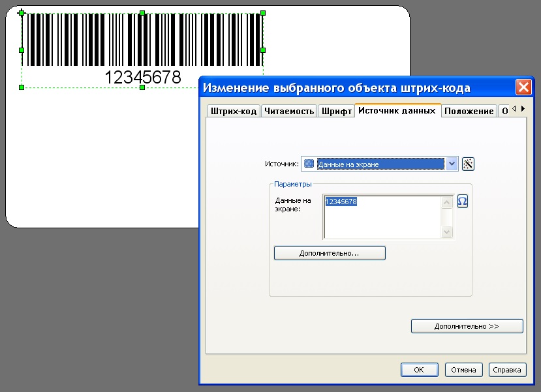Click the barcode's top-right resize handle
Viewport: 541px width, 392px height.
263,13
